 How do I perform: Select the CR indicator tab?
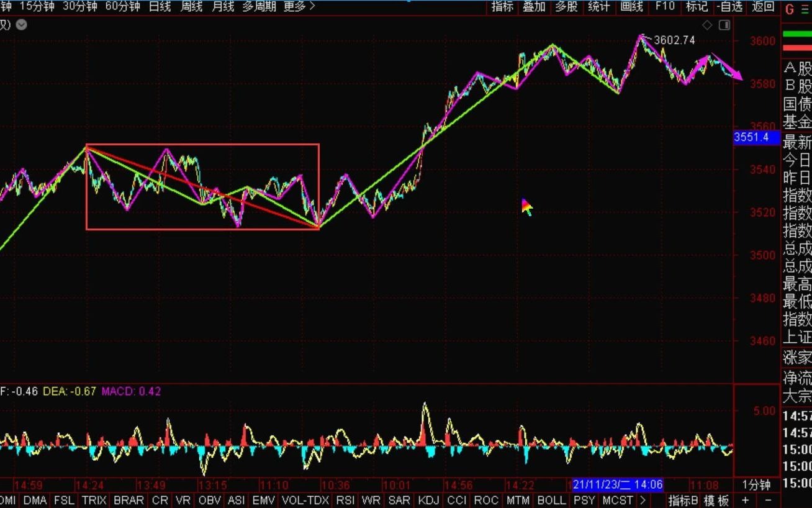[x=160, y=501]
